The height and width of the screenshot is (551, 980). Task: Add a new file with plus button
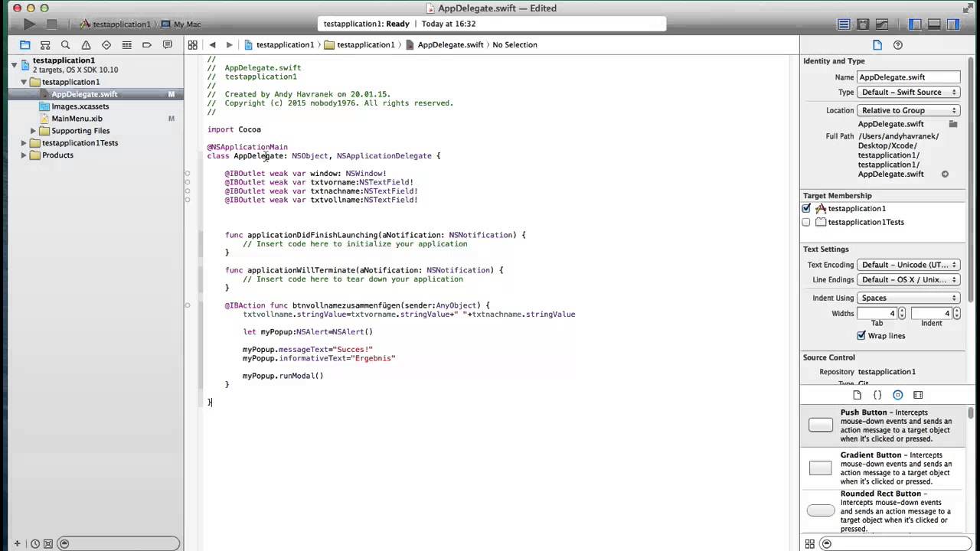coord(17,544)
